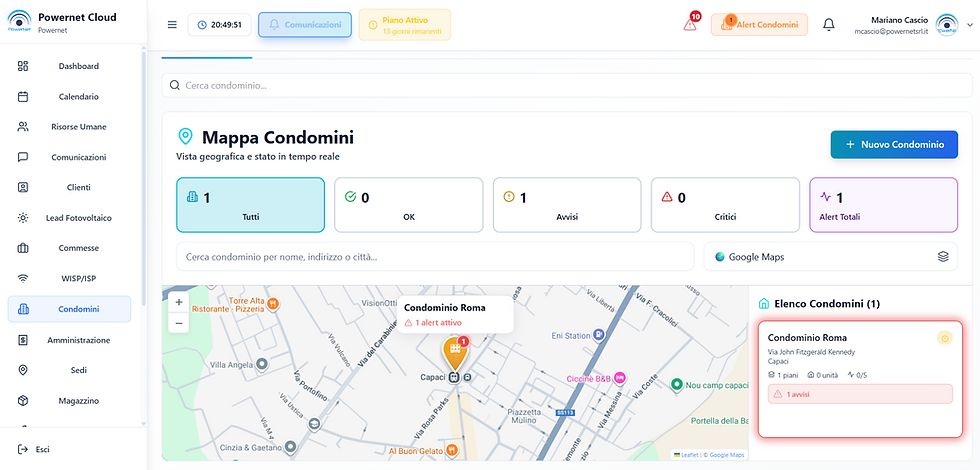The height and width of the screenshot is (470, 980).
Task: Click the Powernet Cloud logo
Action: [x=19, y=22]
